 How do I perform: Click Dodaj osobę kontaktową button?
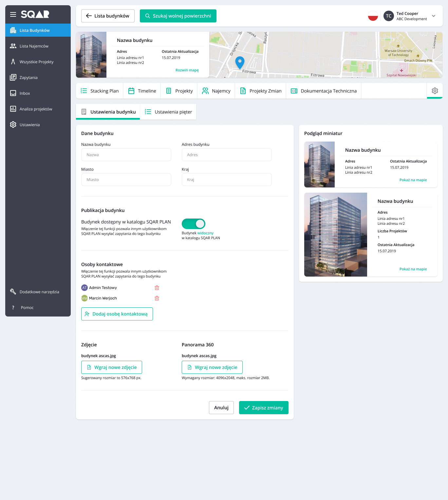117,314
